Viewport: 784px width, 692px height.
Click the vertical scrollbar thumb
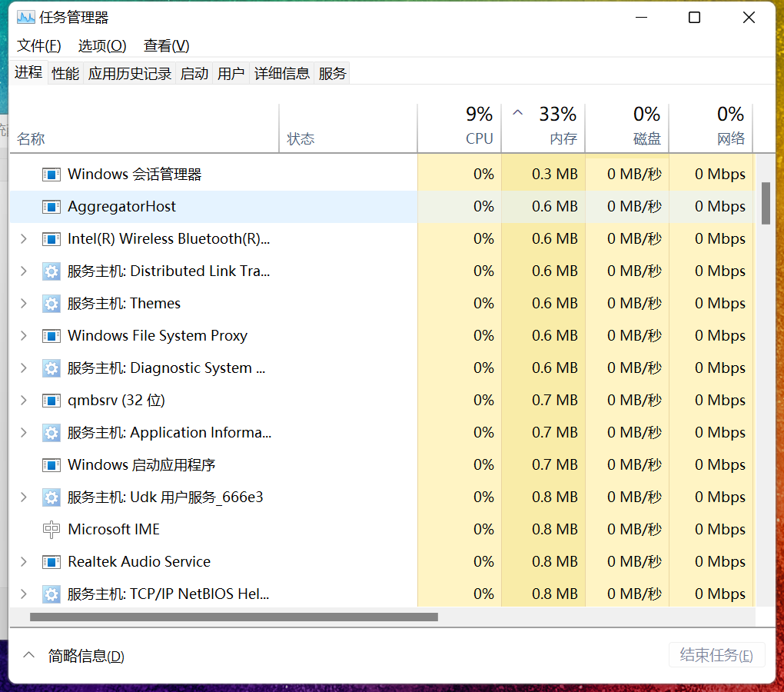[766, 204]
